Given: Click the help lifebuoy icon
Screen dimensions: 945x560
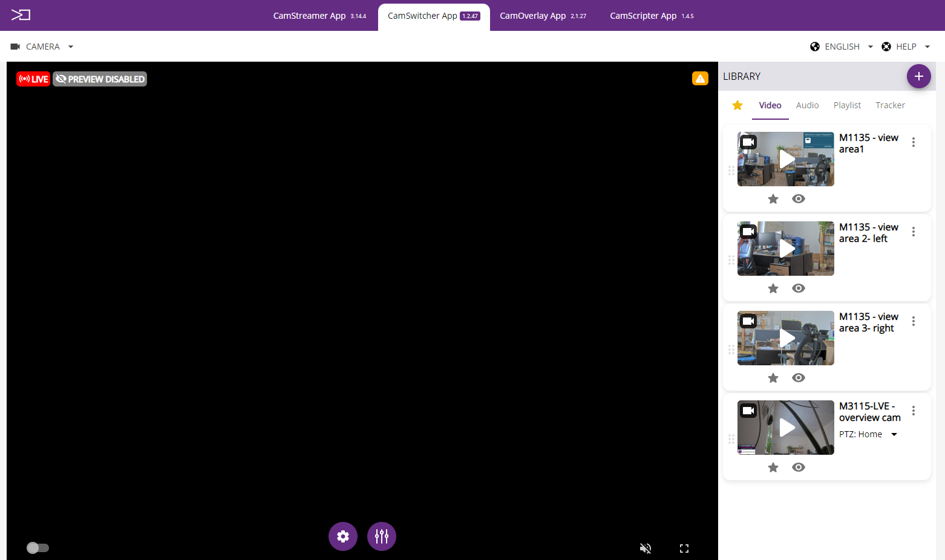Looking at the screenshot, I should pos(886,47).
